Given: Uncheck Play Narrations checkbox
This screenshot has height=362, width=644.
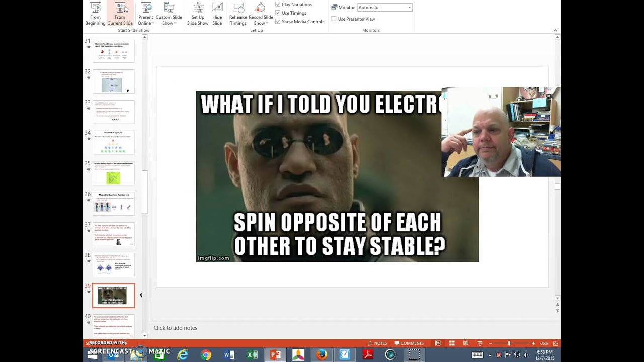Looking at the screenshot, I should 278,5.
